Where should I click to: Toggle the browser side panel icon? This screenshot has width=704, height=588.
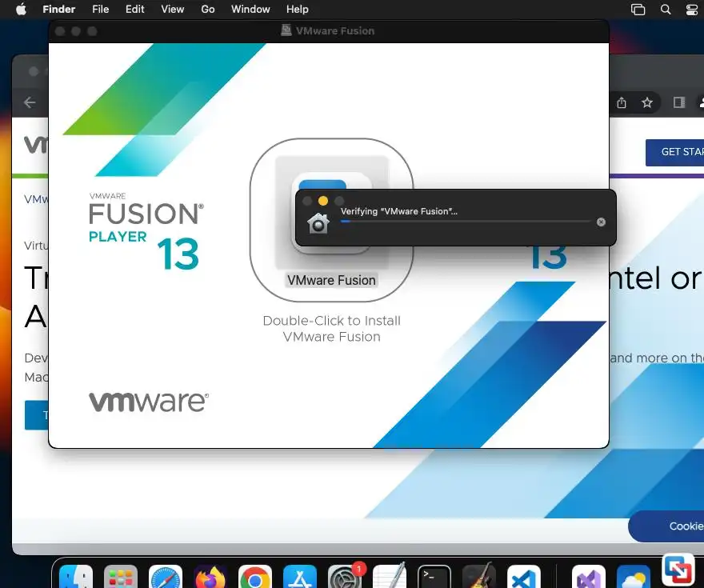click(679, 102)
